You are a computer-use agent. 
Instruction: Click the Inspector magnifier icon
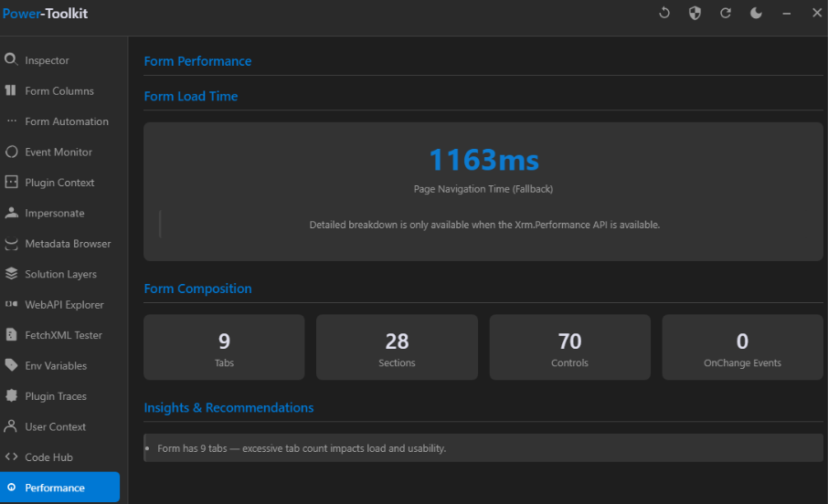click(11, 60)
